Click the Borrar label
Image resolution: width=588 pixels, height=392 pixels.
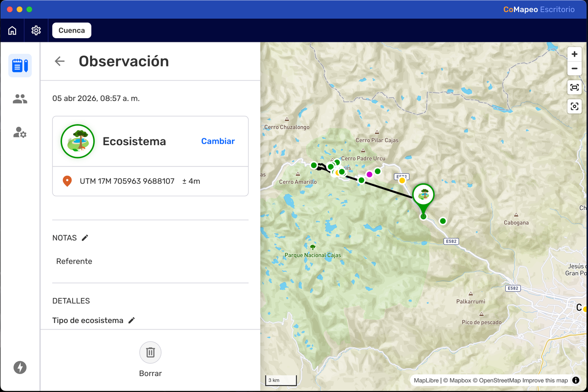click(150, 374)
